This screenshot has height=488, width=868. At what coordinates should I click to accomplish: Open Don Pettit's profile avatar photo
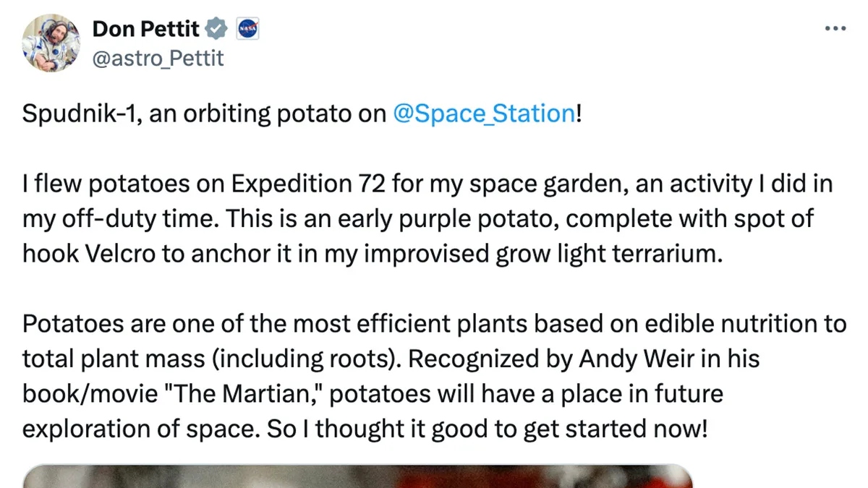pos(49,43)
